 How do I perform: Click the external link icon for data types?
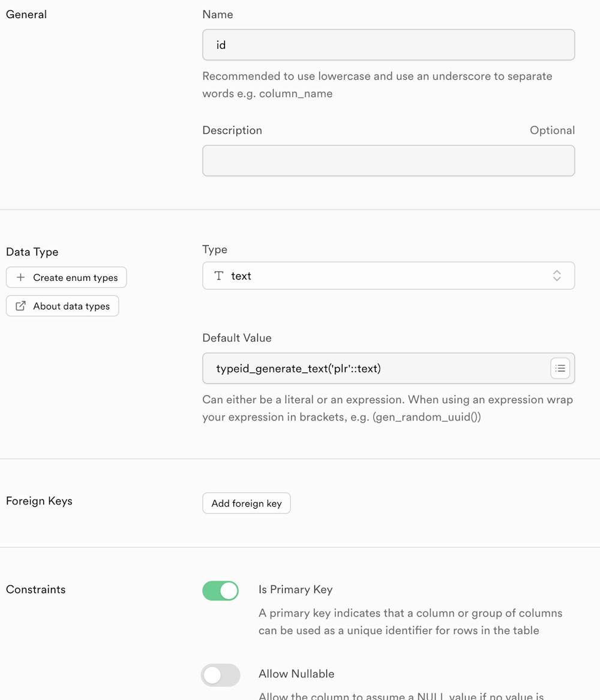tap(20, 306)
